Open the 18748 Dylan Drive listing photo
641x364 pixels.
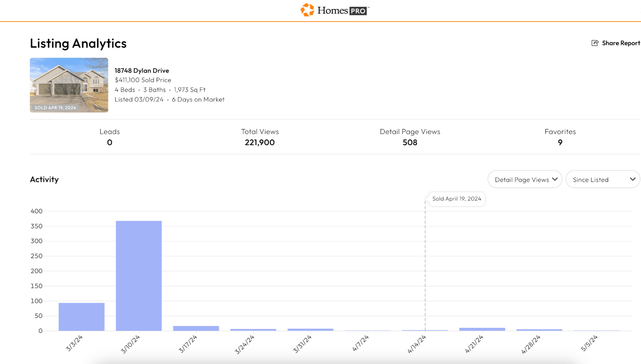69,85
